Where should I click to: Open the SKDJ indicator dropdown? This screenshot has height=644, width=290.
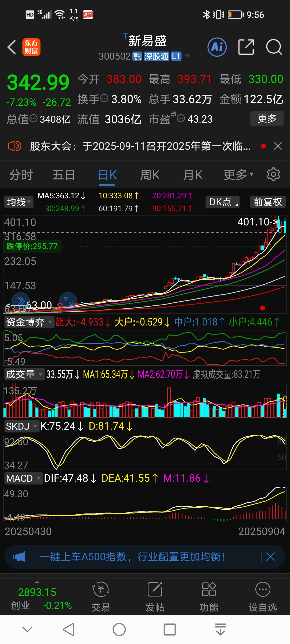tap(21, 426)
